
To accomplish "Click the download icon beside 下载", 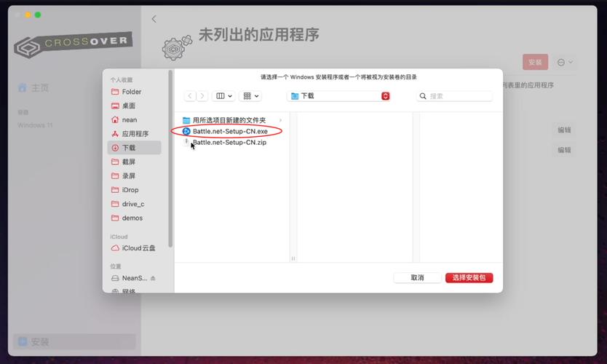I will pyautogui.click(x=115, y=148).
